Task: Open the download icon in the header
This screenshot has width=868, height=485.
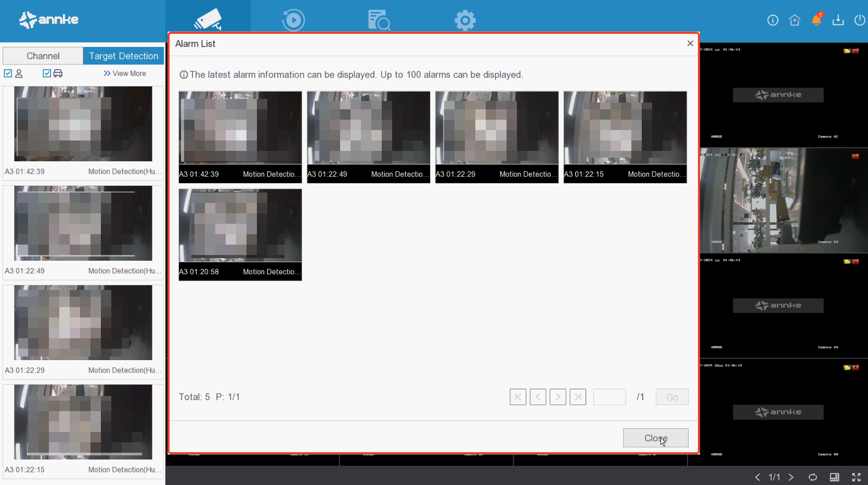Action: click(838, 20)
